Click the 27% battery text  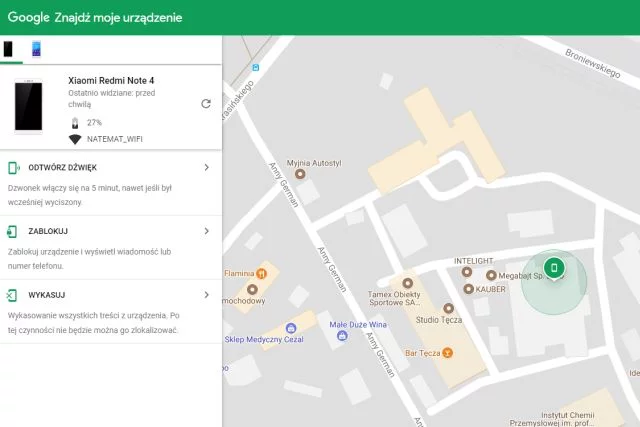[x=94, y=122]
